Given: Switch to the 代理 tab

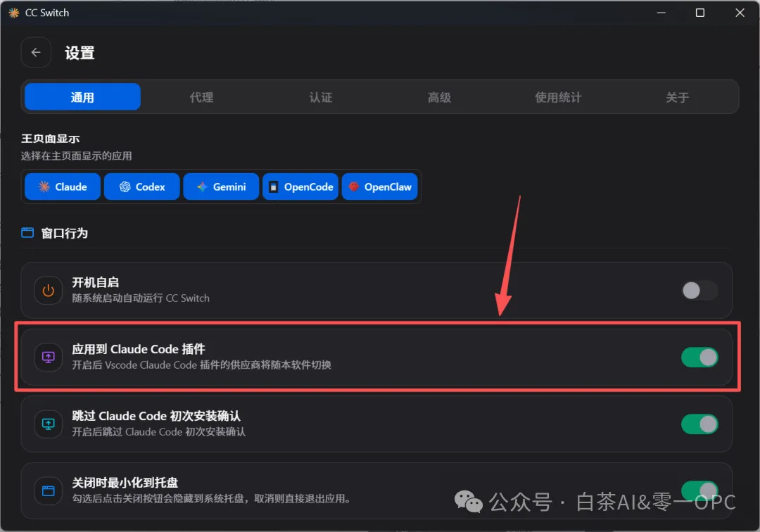Looking at the screenshot, I should pos(202,97).
